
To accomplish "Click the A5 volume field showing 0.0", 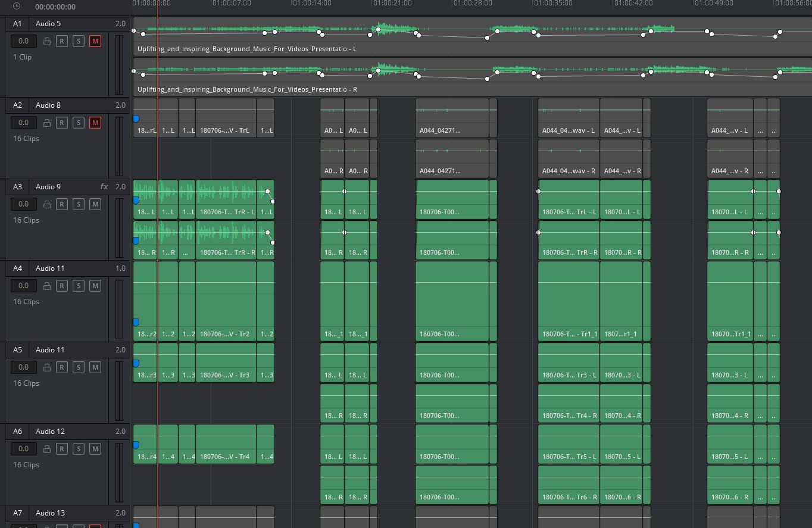I will pos(24,367).
